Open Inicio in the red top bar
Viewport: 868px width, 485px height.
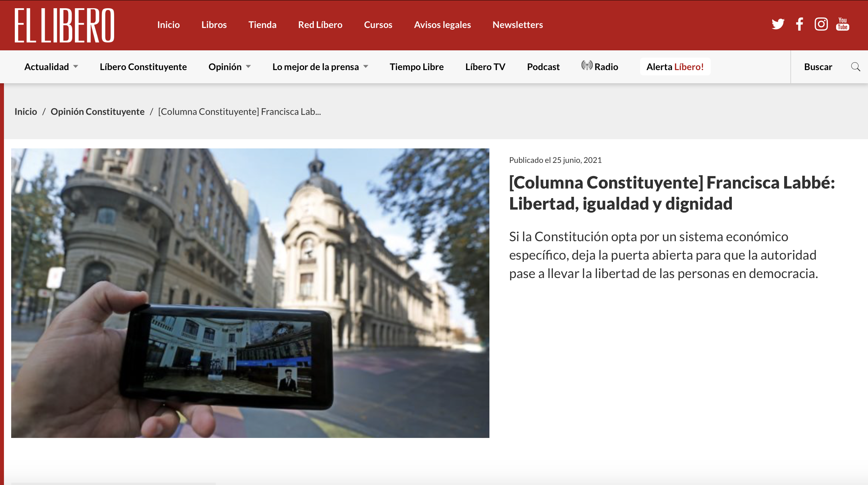(168, 25)
